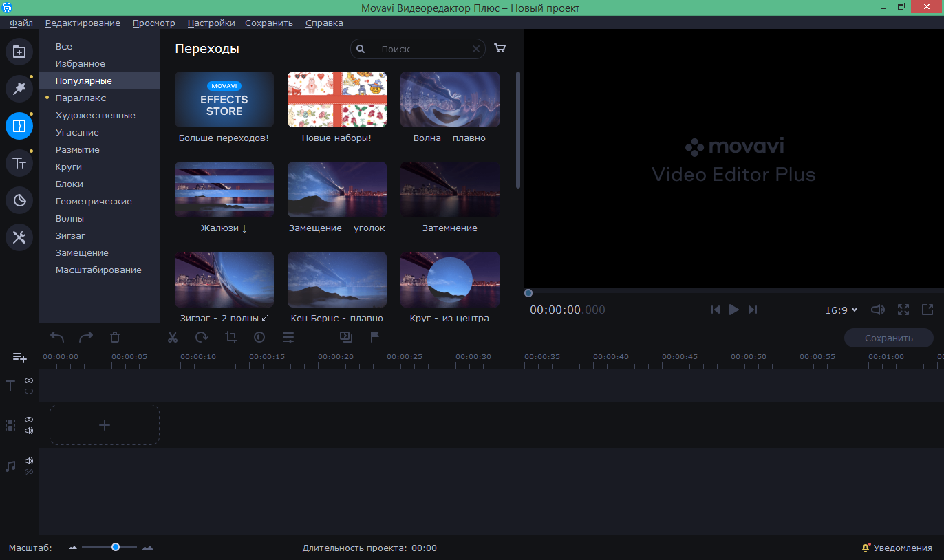The image size is (944, 560).
Task: Mute the music track
Action: [28, 461]
